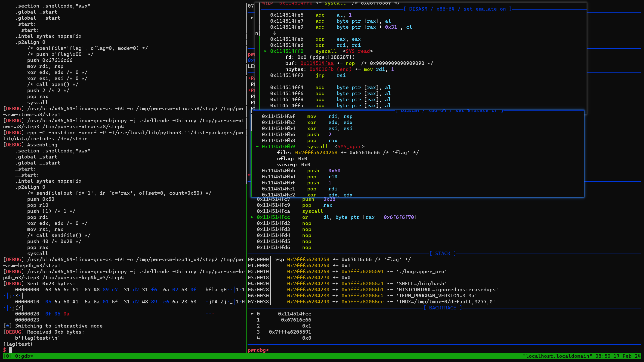644x362 pixels.
Task: Click the STACK section header
Action: click(x=443, y=253)
